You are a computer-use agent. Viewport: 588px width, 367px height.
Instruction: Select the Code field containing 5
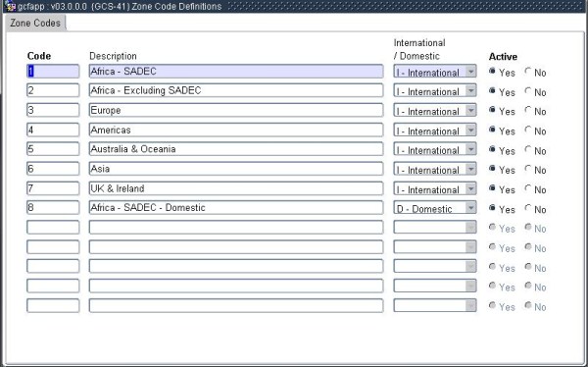[x=53, y=149]
